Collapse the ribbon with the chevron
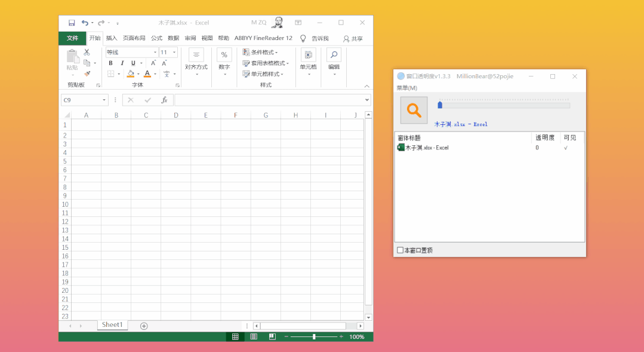This screenshot has height=352, width=644. coord(367,86)
